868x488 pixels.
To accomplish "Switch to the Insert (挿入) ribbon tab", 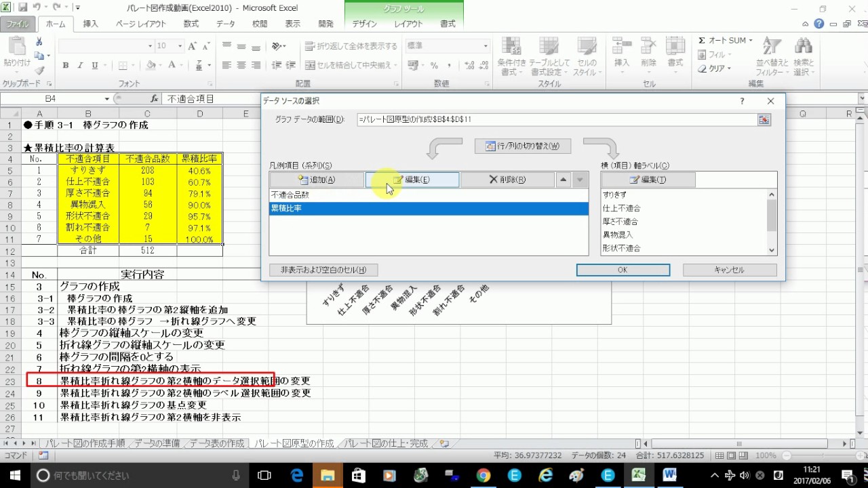I will [90, 24].
